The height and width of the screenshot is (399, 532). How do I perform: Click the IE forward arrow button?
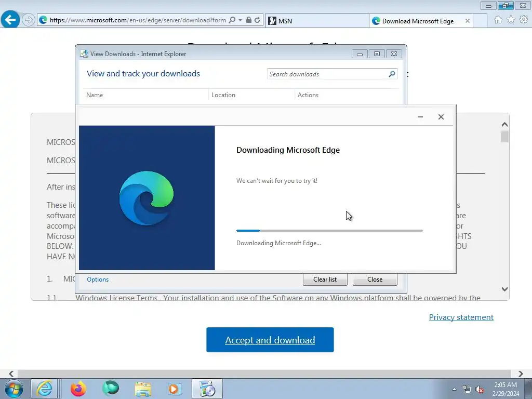coord(29,20)
